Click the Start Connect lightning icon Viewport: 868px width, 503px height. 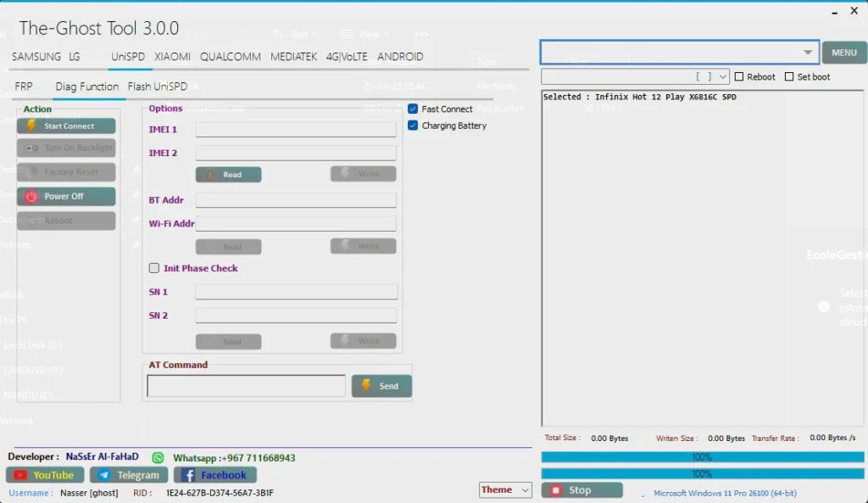[31, 126]
